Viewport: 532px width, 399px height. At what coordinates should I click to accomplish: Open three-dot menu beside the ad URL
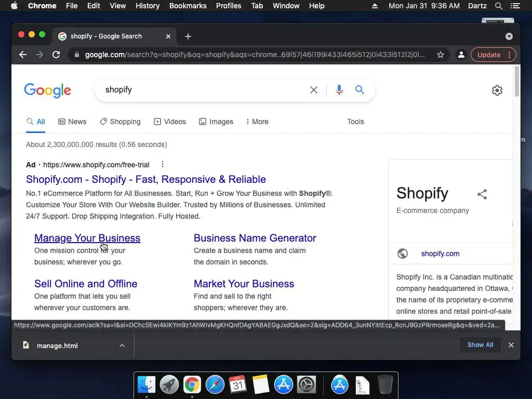point(163,165)
